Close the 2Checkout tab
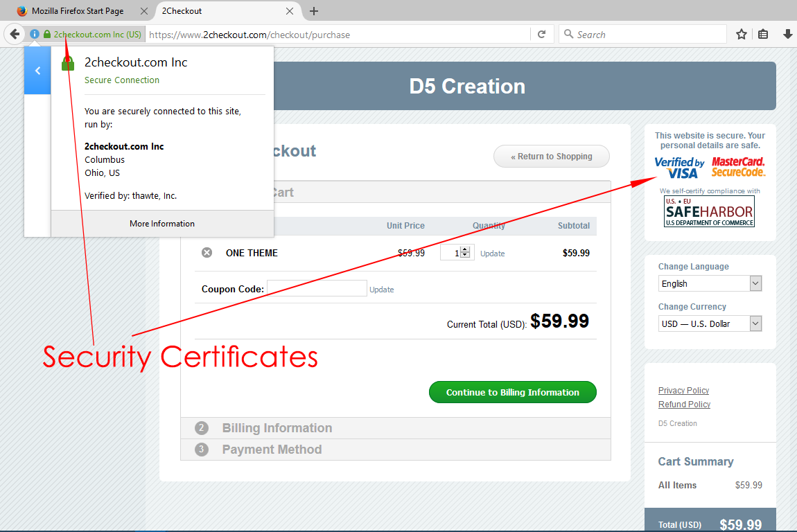This screenshot has width=797, height=532. pyautogui.click(x=289, y=10)
